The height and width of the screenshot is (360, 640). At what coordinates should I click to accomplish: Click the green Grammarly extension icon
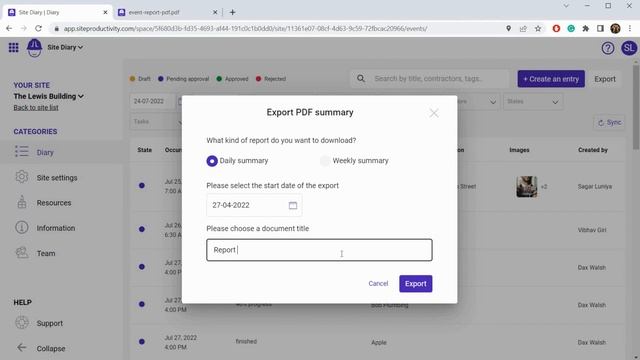pos(571,29)
